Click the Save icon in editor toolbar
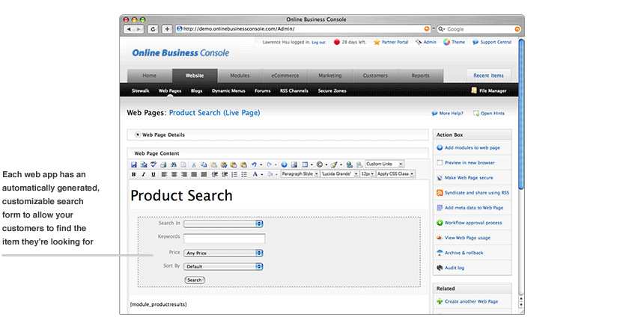 coord(134,164)
